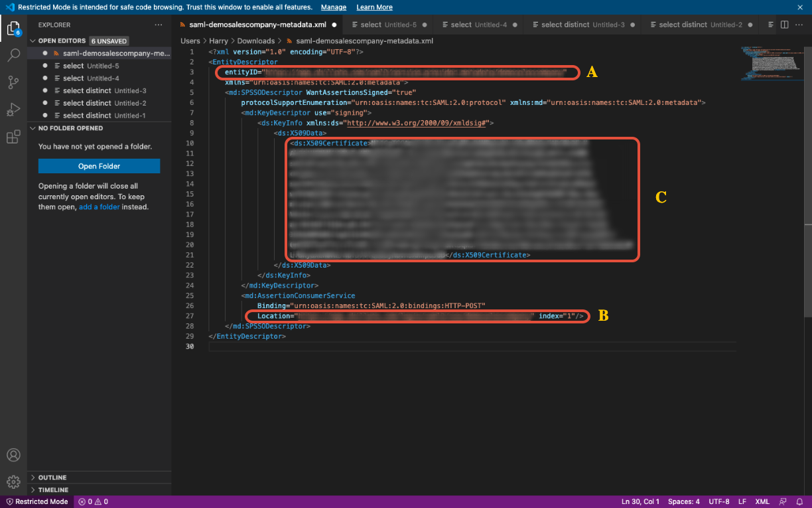Screen dimensions: 812x508
Task: Click Restricted Mode shield in status bar
Action: point(37,501)
